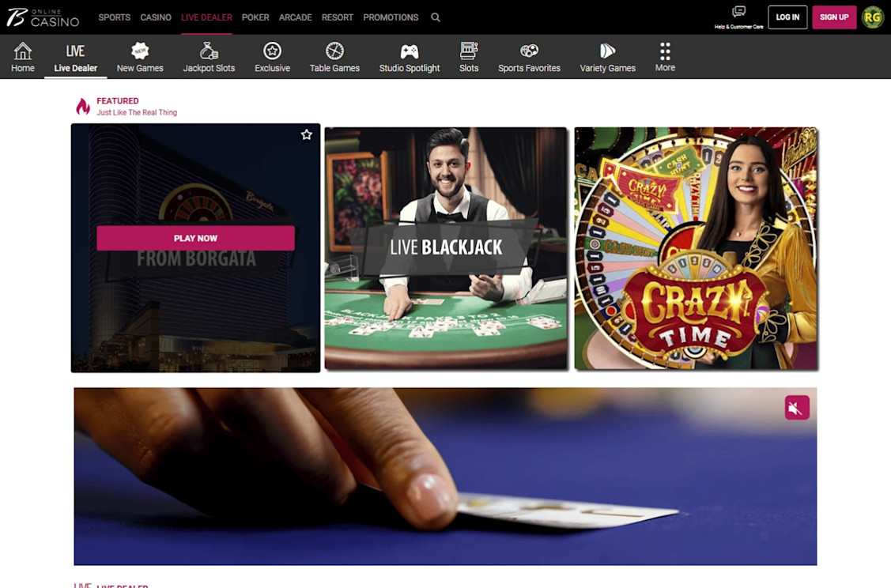The height and width of the screenshot is (588, 891).
Task: Expand the More categories menu
Action: [x=665, y=58]
